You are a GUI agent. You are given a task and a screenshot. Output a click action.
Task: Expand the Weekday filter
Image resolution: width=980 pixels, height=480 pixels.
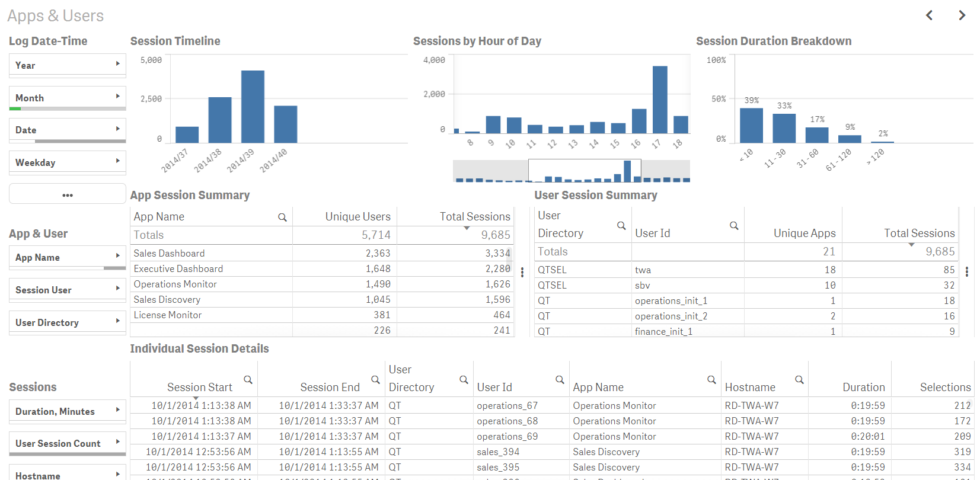click(68, 162)
